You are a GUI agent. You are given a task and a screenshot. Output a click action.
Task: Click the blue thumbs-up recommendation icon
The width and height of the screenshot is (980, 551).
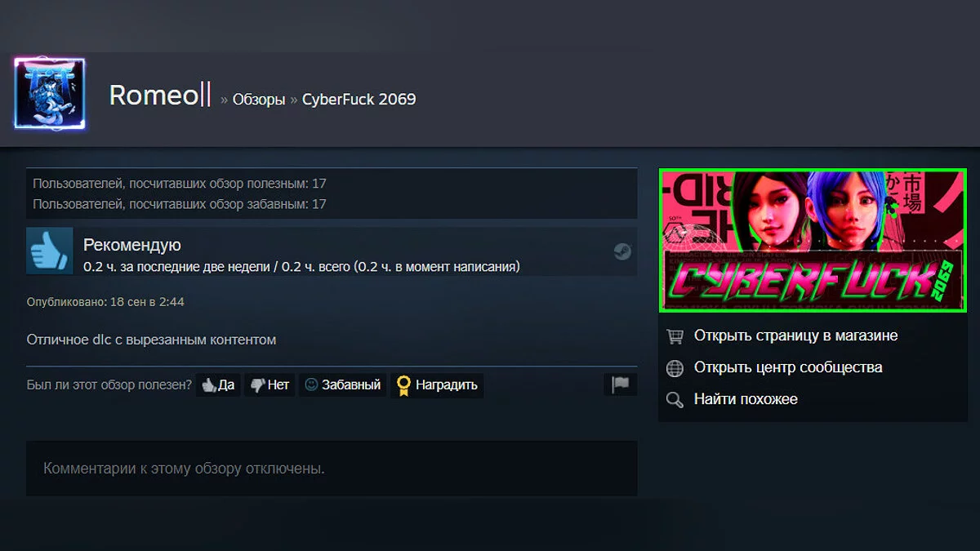click(50, 250)
